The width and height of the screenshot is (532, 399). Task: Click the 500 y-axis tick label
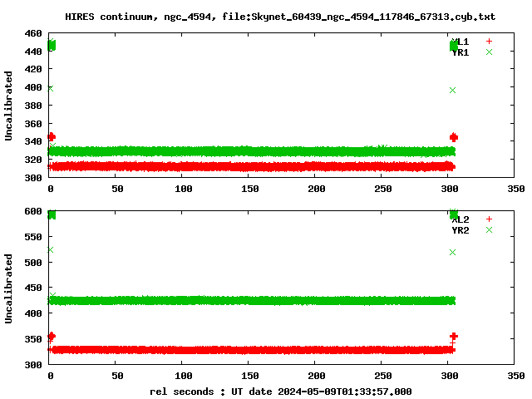(x=33, y=263)
